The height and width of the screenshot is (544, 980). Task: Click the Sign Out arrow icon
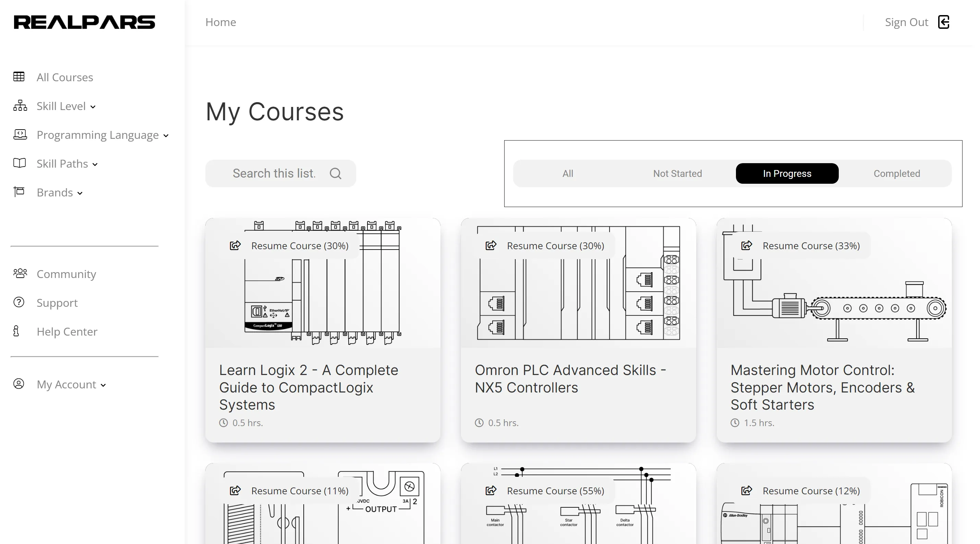[944, 22]
